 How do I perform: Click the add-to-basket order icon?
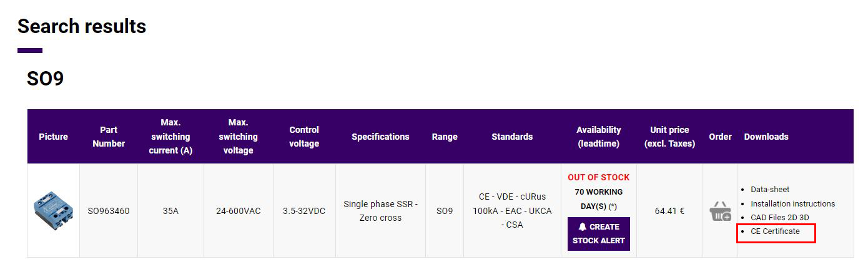(720, 211)
